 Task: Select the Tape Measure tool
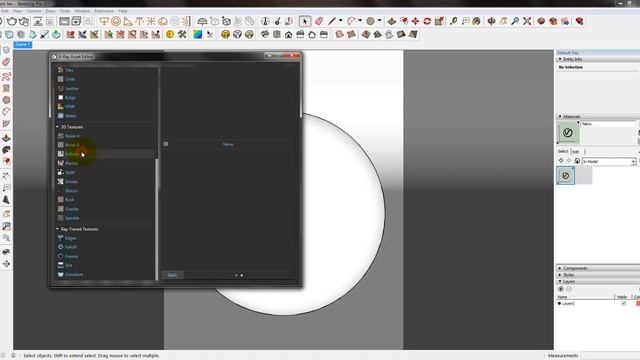[453, 21]
